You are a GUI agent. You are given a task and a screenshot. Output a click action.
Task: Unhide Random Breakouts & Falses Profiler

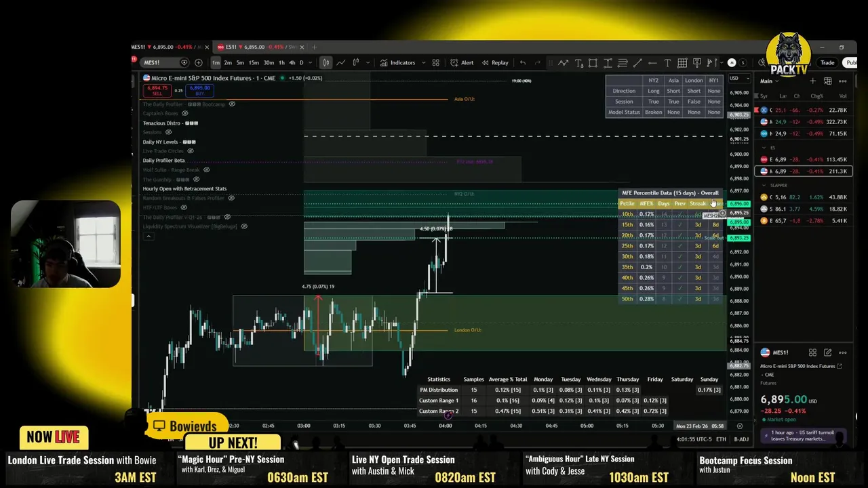pyautogui.click(x=231, y=198)
